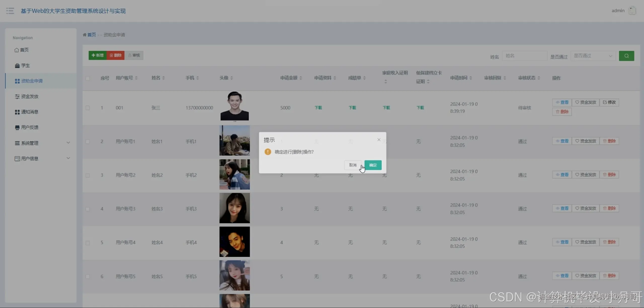Open 通知消息 in the sidebar navigation
Screen dimensions: 644x308
point(30,112)
